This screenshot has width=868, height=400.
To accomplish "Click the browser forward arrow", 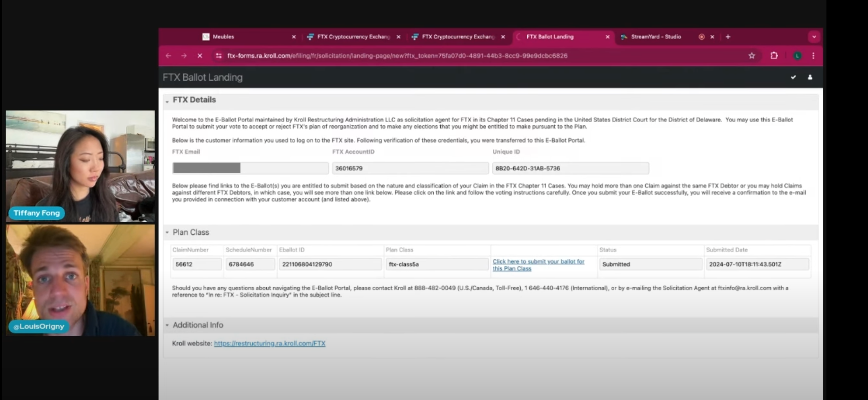I will click(x=184, y=56).
